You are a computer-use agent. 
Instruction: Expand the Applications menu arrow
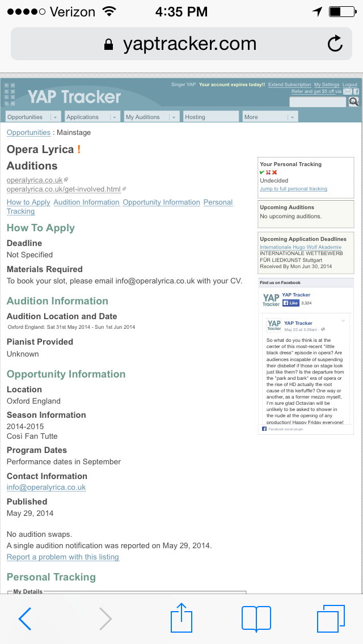pyautogui.click(x=114, y=117)
